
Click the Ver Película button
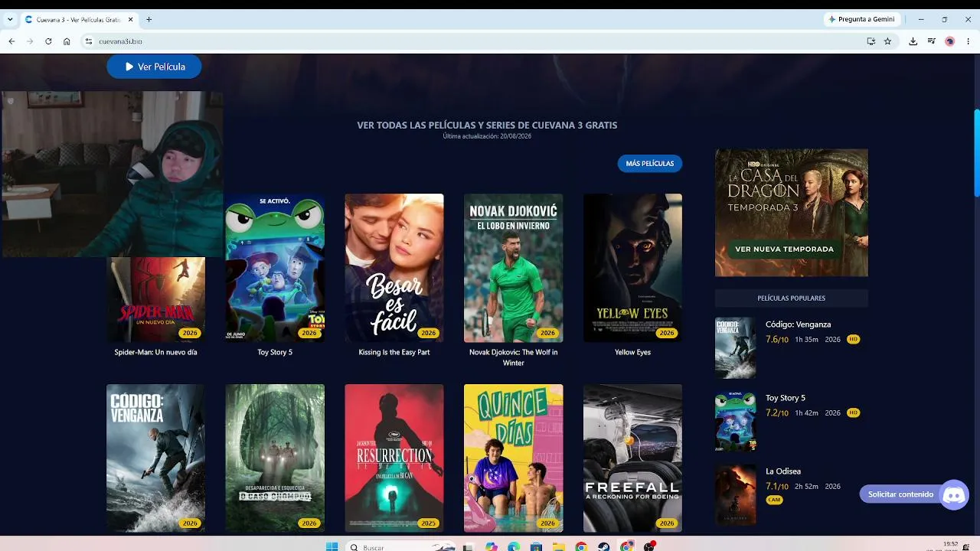[154, 67]
